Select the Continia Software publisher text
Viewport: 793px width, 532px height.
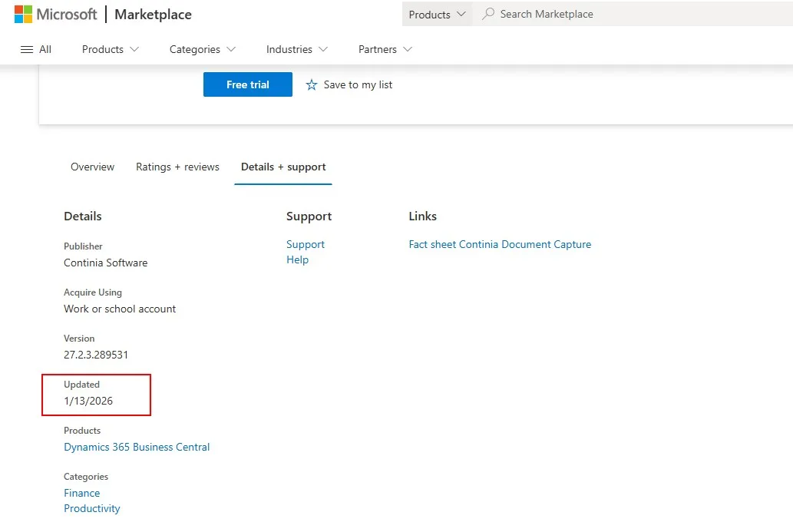[x=106, y=263]
